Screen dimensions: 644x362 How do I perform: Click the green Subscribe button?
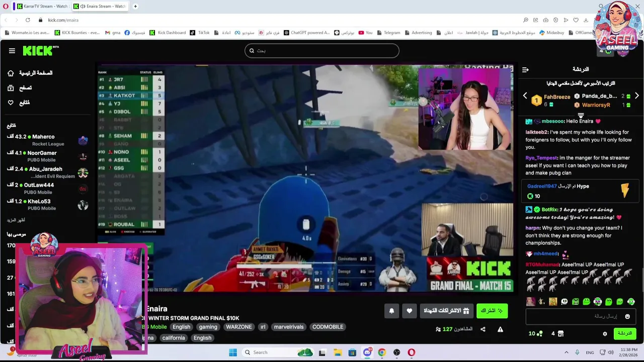(492, 311)
